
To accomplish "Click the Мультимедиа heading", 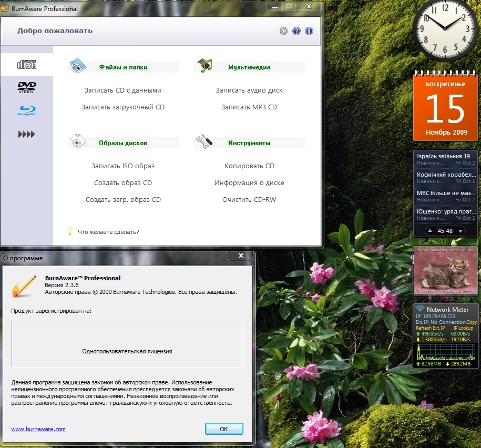I will coord(249,67).
